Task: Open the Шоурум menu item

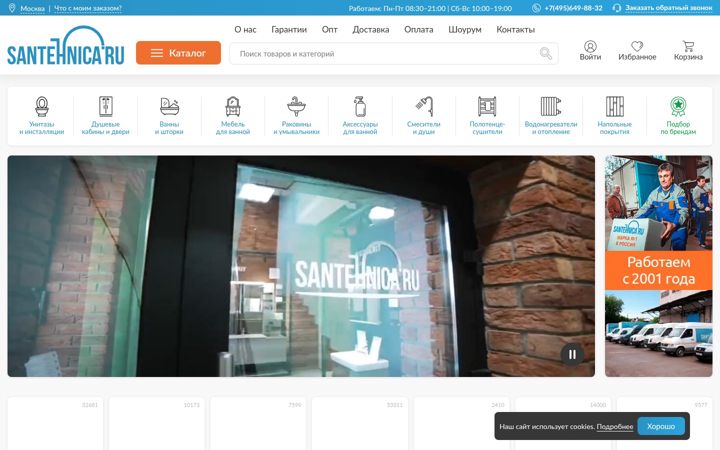Action: pos(465,29)
